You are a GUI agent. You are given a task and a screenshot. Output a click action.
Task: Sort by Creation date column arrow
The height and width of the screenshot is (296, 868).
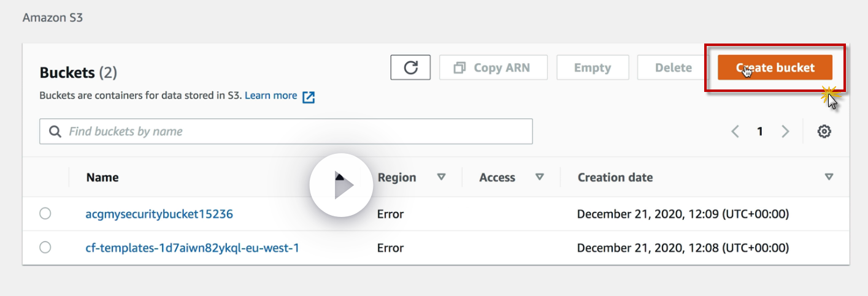(829, 177)
